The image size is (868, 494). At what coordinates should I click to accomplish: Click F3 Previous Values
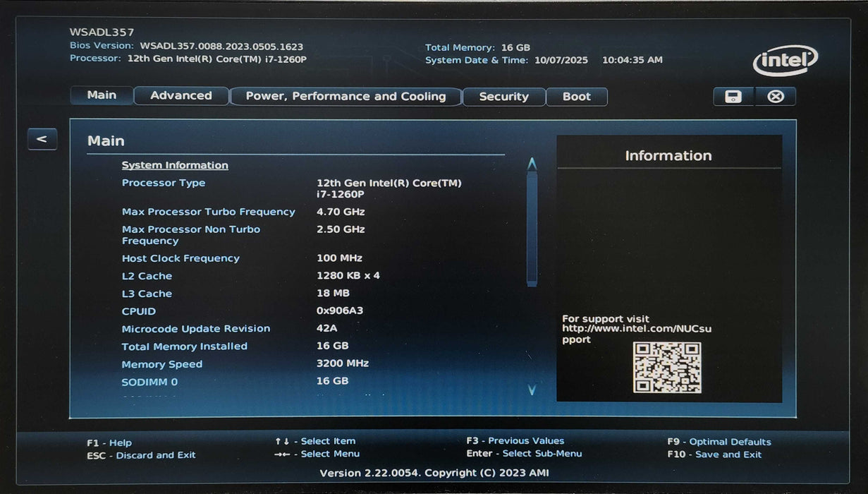[515, 440]
